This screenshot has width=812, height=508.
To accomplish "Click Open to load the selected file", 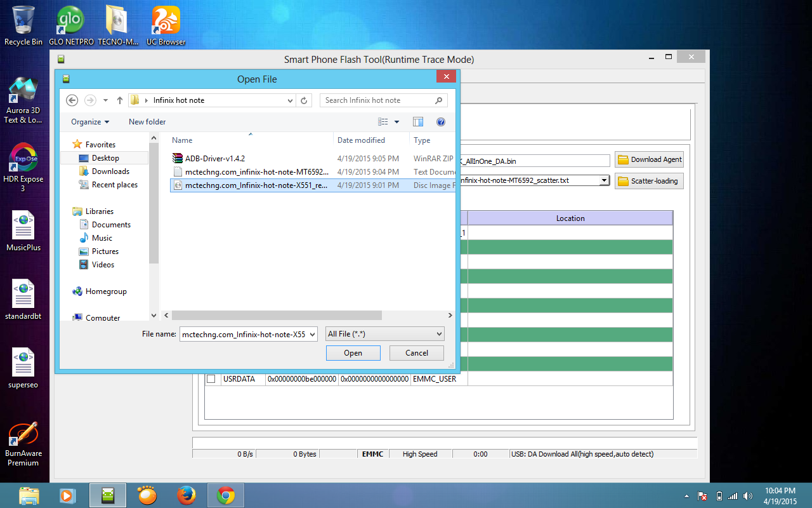I will click(x=353, y=353).
